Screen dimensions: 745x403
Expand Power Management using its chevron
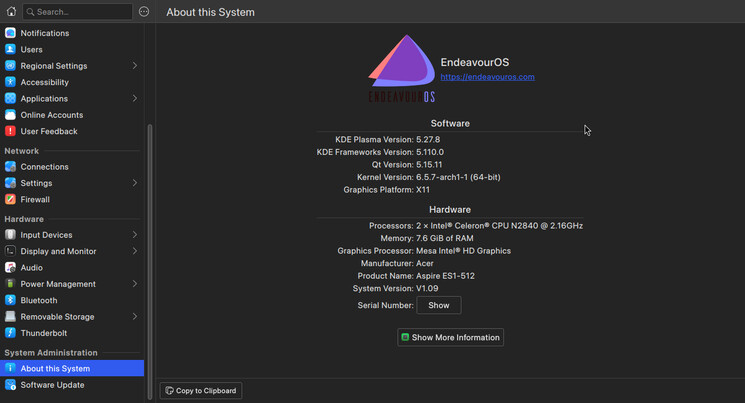135,284
